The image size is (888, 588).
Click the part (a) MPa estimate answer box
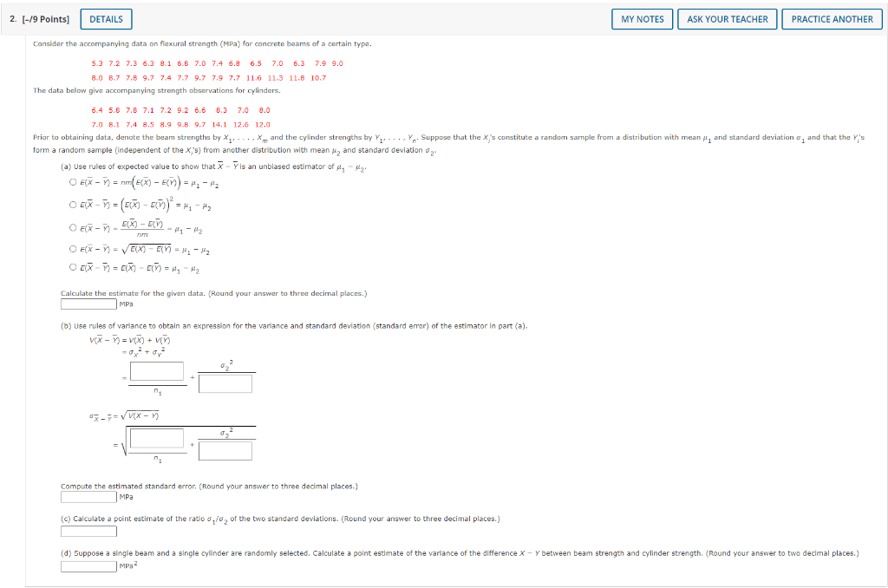87,304
